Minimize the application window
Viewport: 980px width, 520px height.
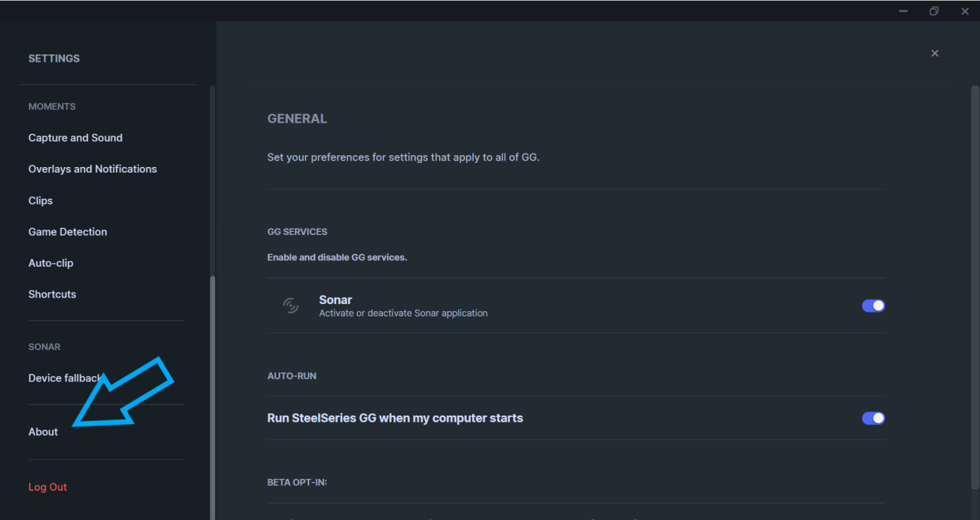903,11
